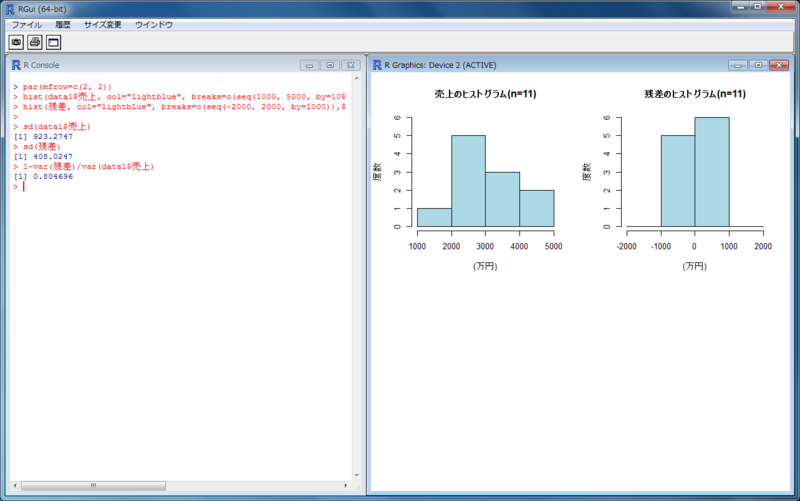The width and height of the screenshot is (800, 501).
Task: Minimize the R Graphics Device 2 window
Action: tap(737, 65)
